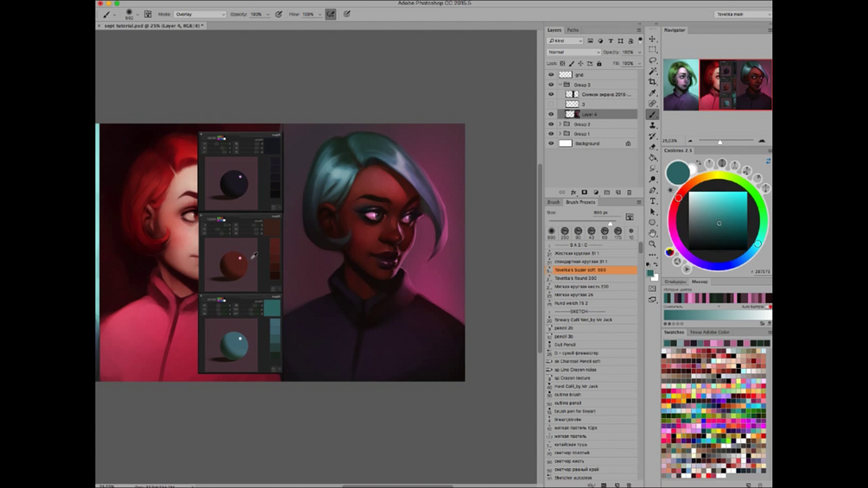Select the Hand tool

(653, 233)
